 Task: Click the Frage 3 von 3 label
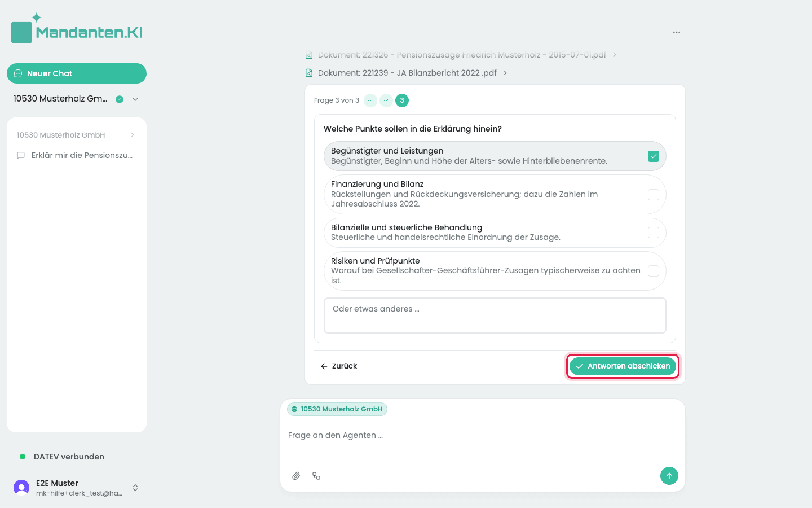[337, 100]
